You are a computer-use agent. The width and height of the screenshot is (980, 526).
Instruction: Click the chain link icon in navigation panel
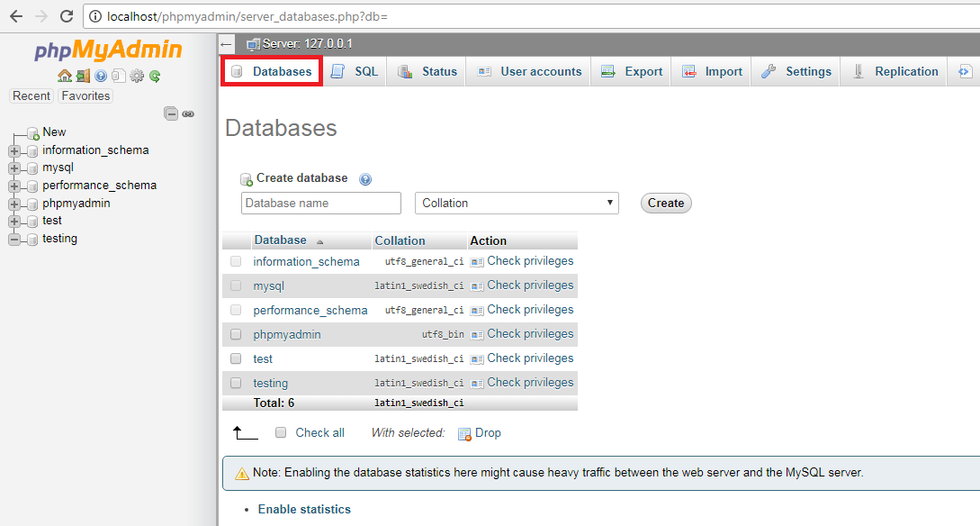click(x=188, y=113)
